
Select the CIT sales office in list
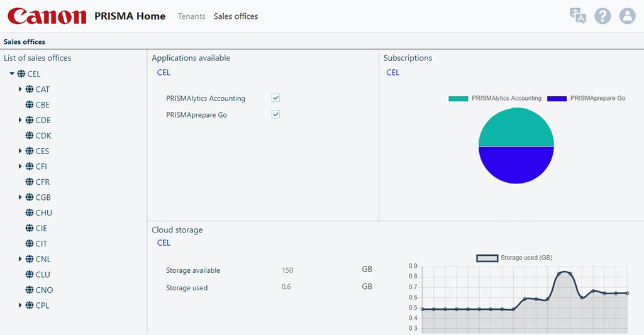click(x=42, y=244)
